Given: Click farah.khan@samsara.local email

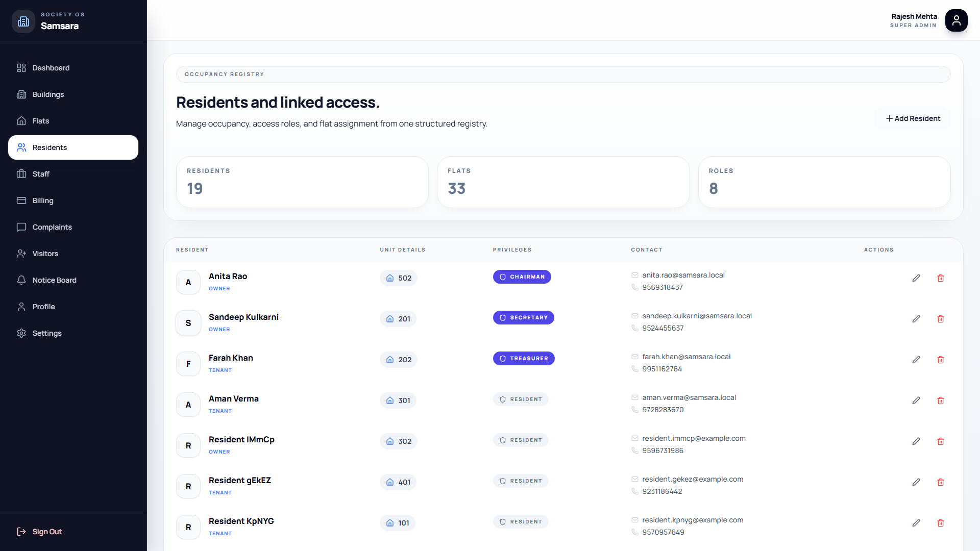Looking at the screenshot, I should click(686, 357).
